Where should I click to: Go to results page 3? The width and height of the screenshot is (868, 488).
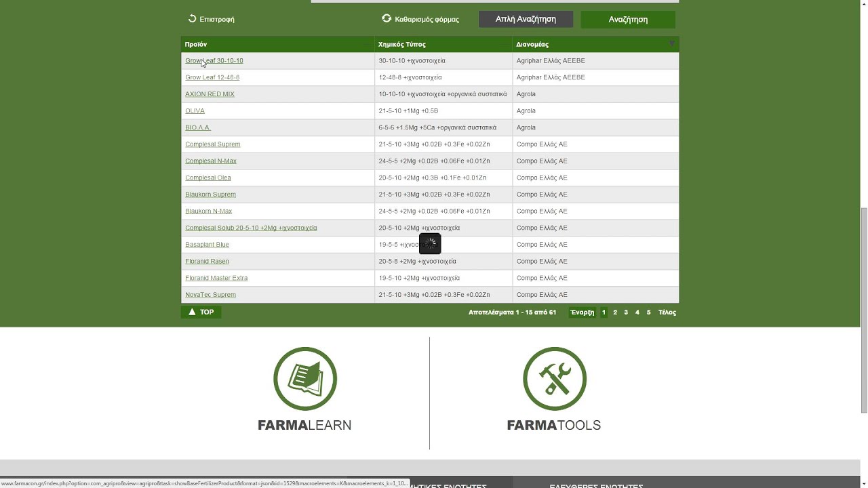click(626, 312)
